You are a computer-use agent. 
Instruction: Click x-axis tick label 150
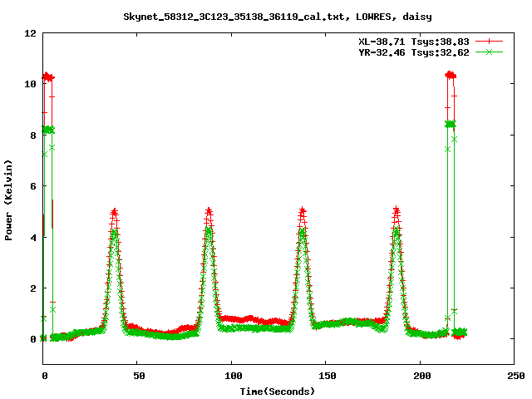pos(328,376)
